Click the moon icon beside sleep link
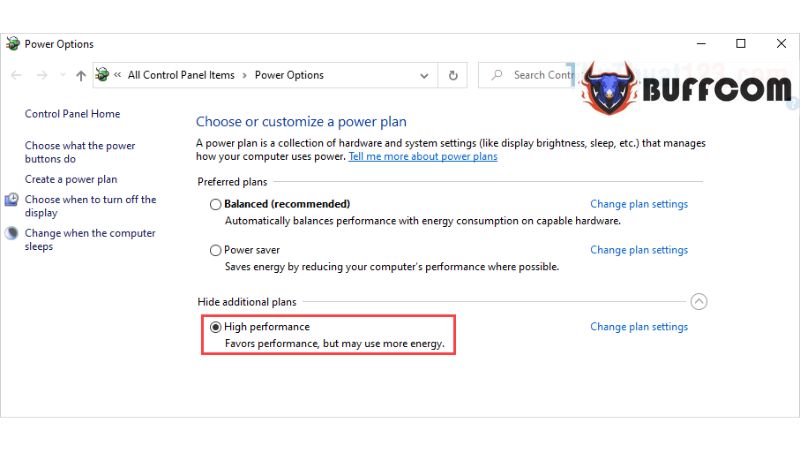800x450 pixels. [x=11, y=233]
